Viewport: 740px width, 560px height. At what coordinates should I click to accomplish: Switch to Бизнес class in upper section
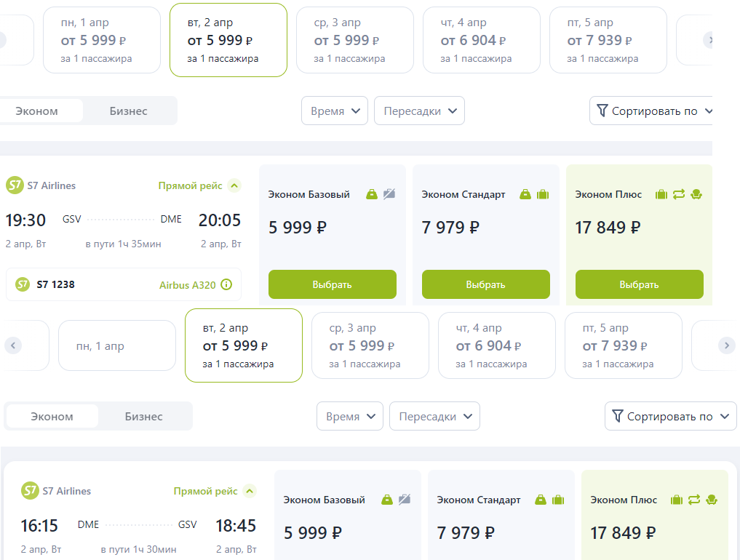click(129, 111)
